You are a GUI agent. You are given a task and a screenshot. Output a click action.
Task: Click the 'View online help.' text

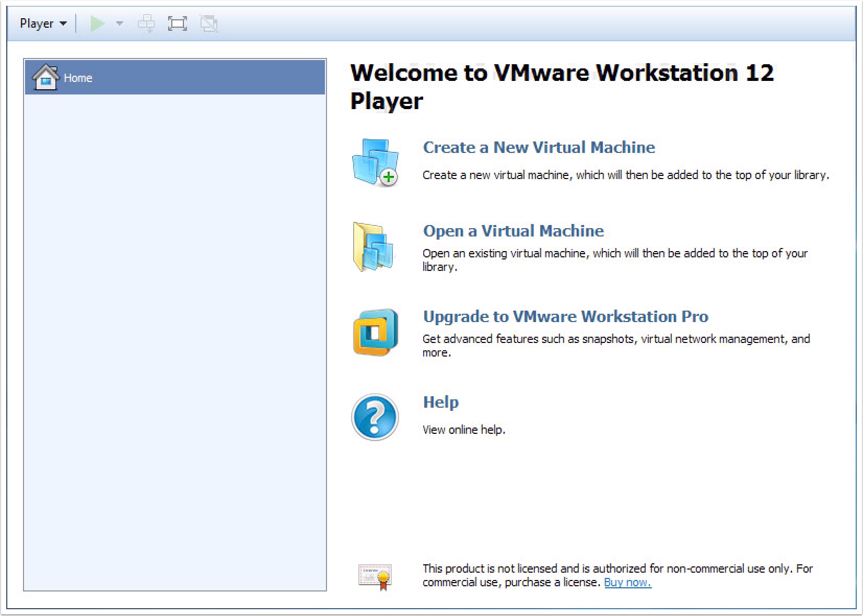[463, 430]
